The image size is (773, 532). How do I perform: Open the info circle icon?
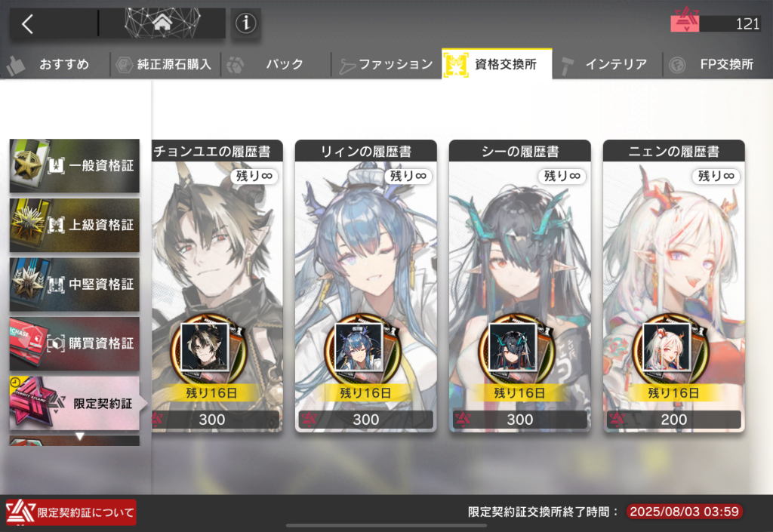(x=245, y=23)
